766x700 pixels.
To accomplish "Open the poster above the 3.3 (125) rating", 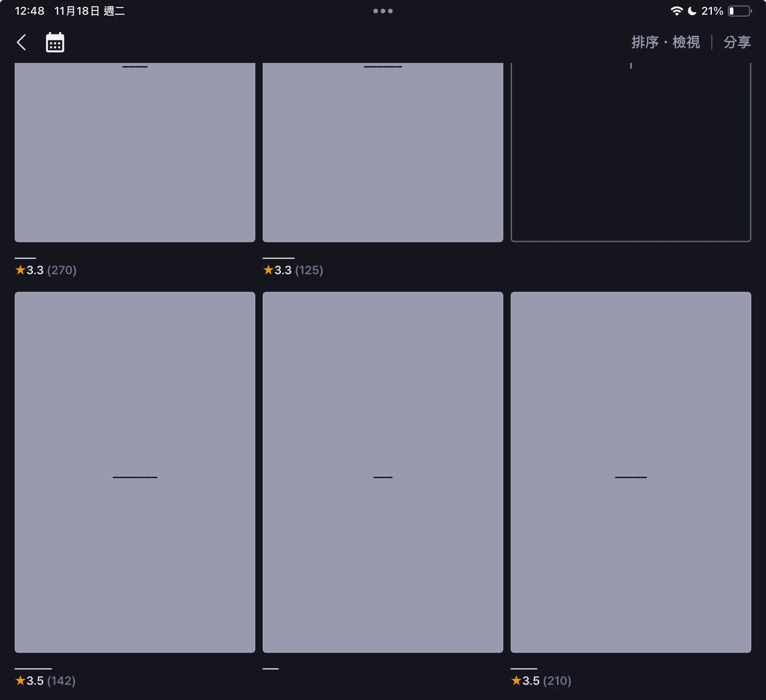I will click(x=383, y=152).
